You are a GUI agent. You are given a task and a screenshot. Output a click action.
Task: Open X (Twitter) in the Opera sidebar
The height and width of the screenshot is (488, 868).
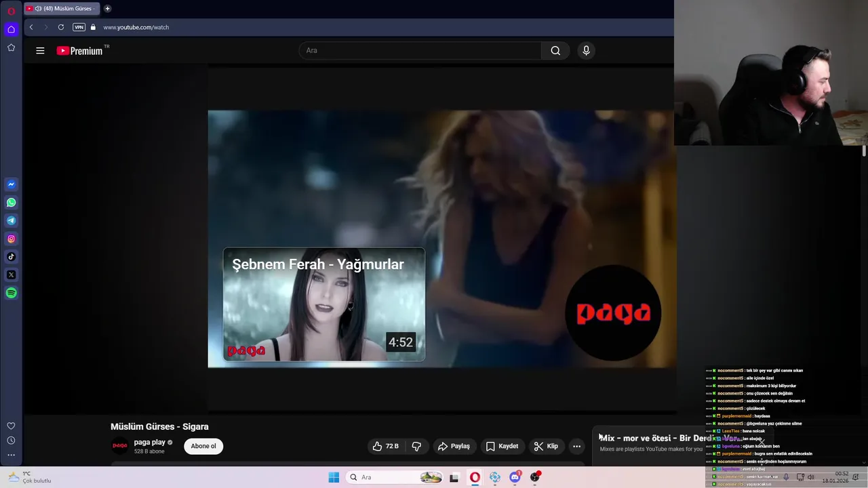point(11,274)
